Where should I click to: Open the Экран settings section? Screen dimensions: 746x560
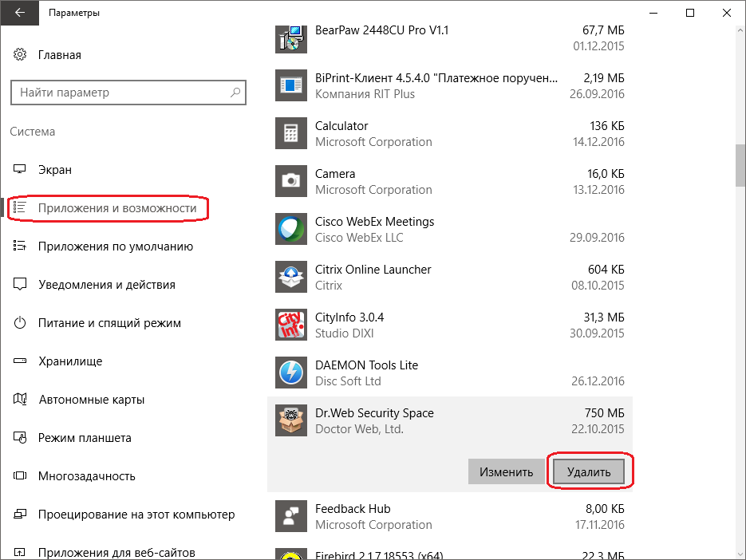(x=55, y=169)
